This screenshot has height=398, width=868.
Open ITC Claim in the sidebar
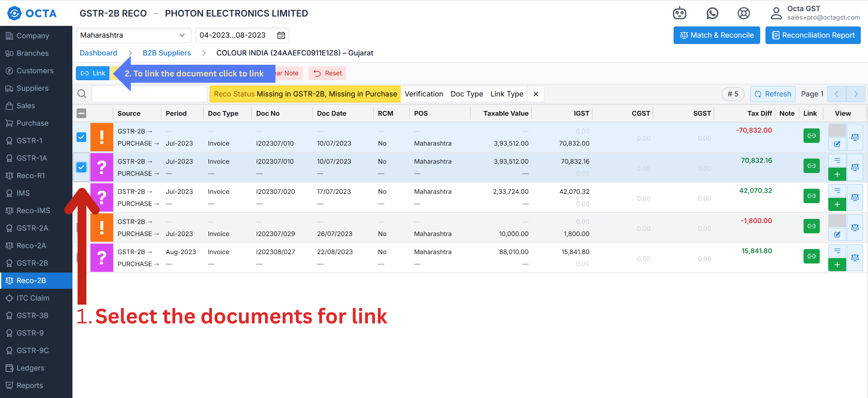33,298
